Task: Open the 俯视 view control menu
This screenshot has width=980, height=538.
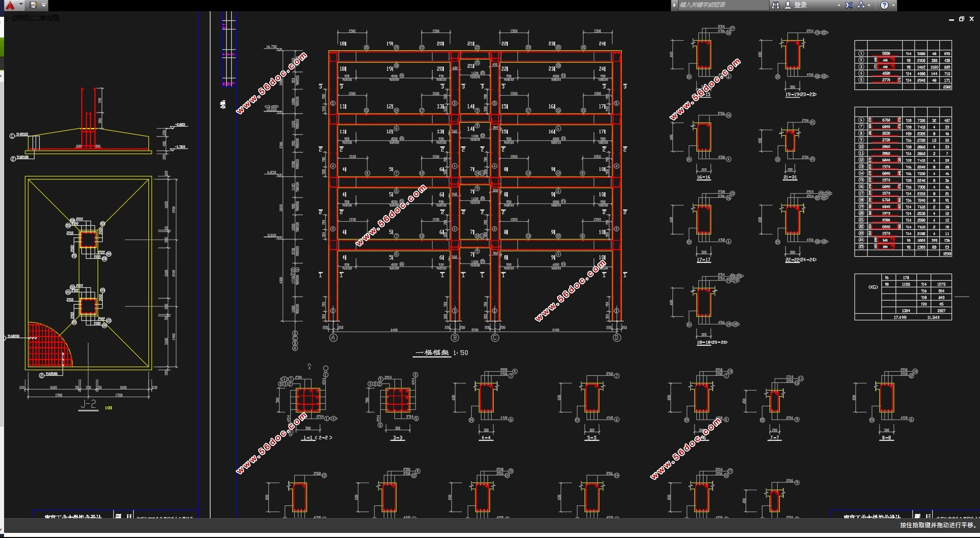Action: [x=22, y=18]
